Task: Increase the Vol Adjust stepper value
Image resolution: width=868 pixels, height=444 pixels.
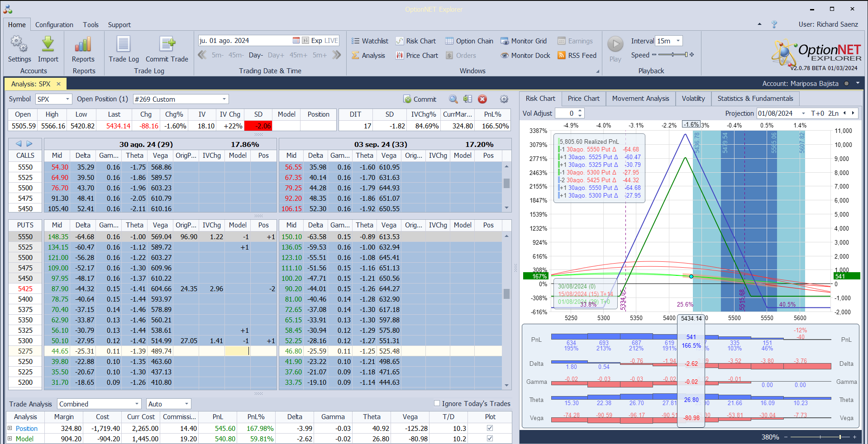Action: pyautogui.click(x=580, y=111)
